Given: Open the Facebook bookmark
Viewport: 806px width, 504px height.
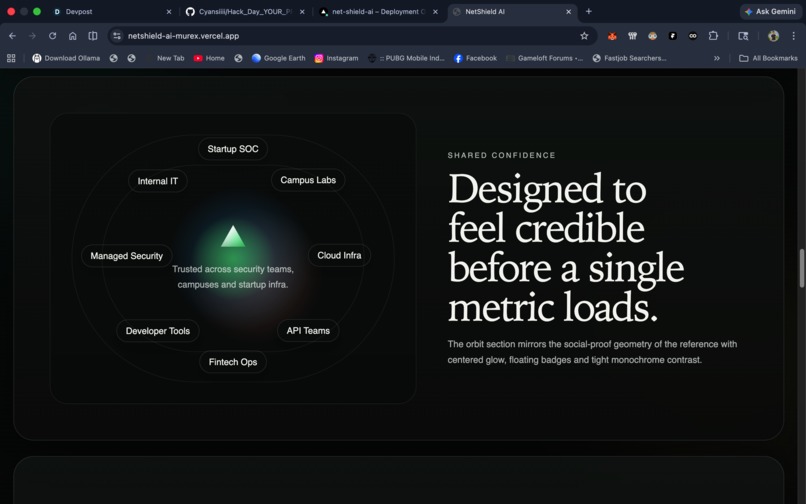Looking at the screenshot, I should [x=475, y=58].
